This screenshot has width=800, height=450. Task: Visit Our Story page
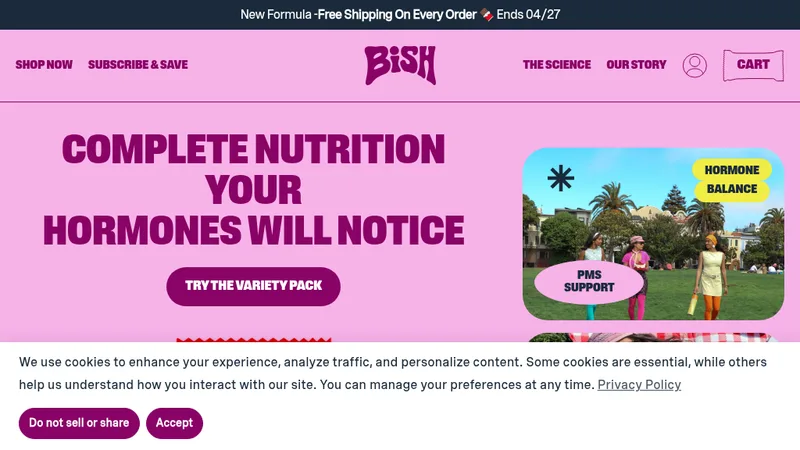click(636, 65)
